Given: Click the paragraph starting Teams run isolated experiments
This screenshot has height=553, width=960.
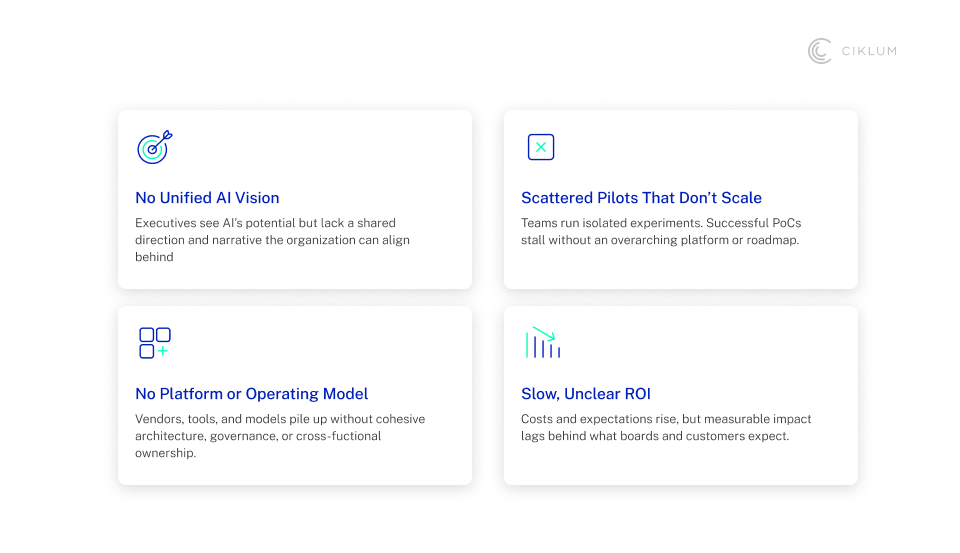Looking at the screenshot, I should [x=661, y=231].
